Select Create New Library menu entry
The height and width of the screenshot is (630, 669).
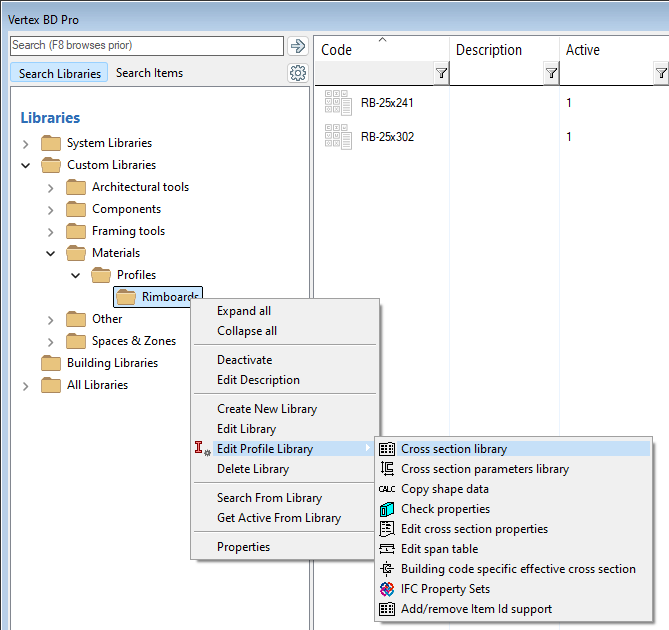click(x=267, y=409)
